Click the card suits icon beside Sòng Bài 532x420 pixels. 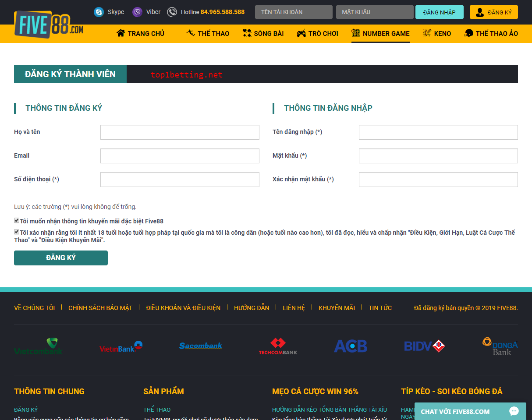(x=247, y=33)
